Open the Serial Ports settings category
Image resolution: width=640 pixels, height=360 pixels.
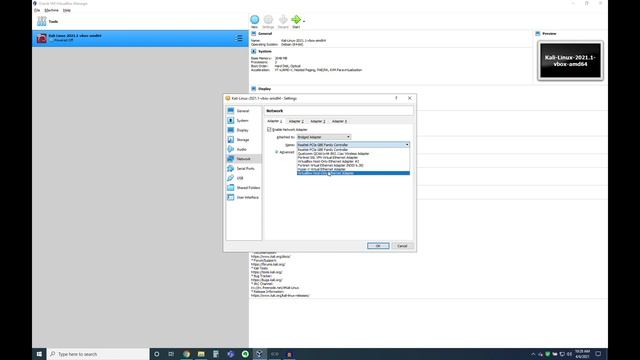tap(244, 169)
